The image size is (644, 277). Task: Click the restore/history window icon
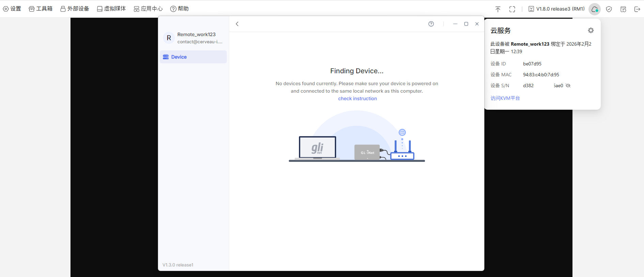click(623, 9)
